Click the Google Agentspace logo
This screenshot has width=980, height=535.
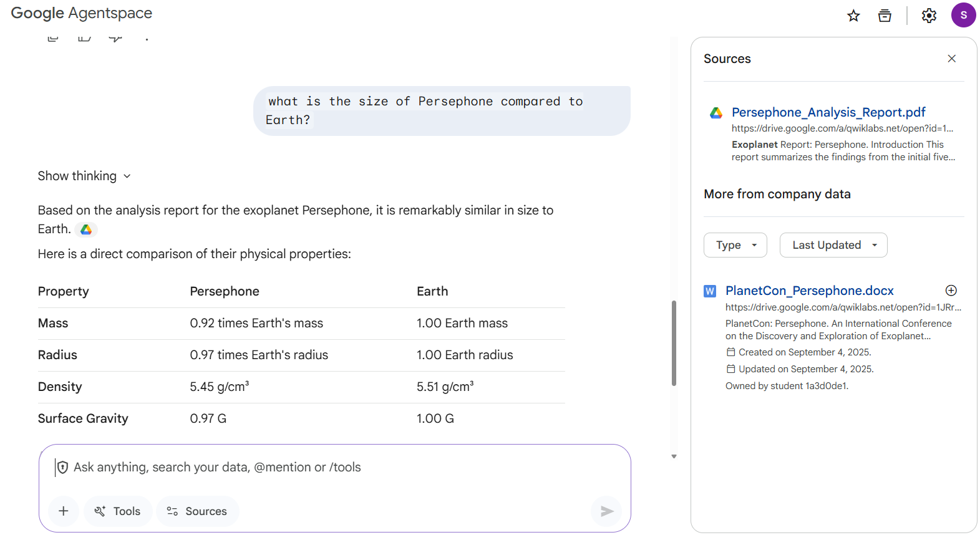82,13
